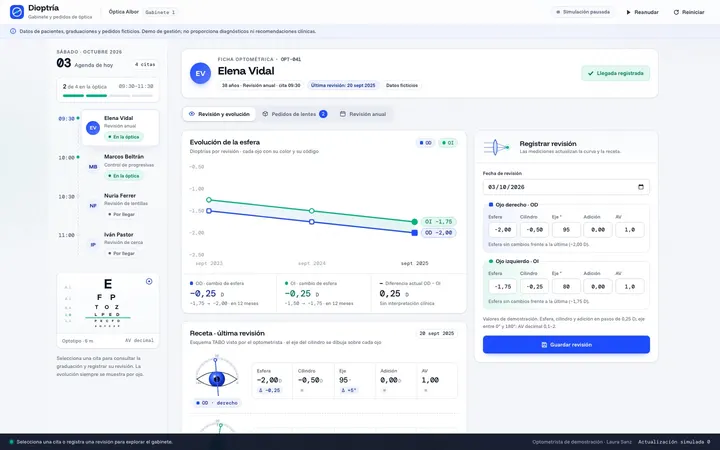This screenshot has height=450, width=720.
Task: Open the Revisión anual tab
Action: [x=363, y=114]
